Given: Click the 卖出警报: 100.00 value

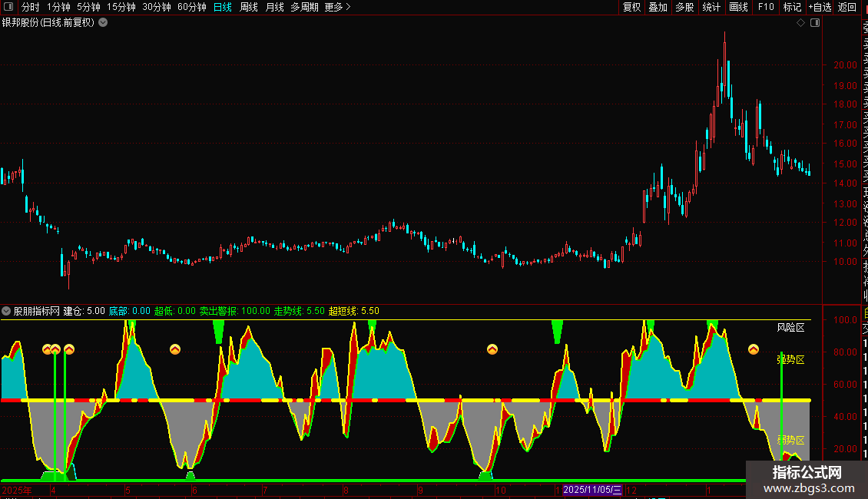Looking at the screenshot, I should pyautogui.click(x=235, y=311).
